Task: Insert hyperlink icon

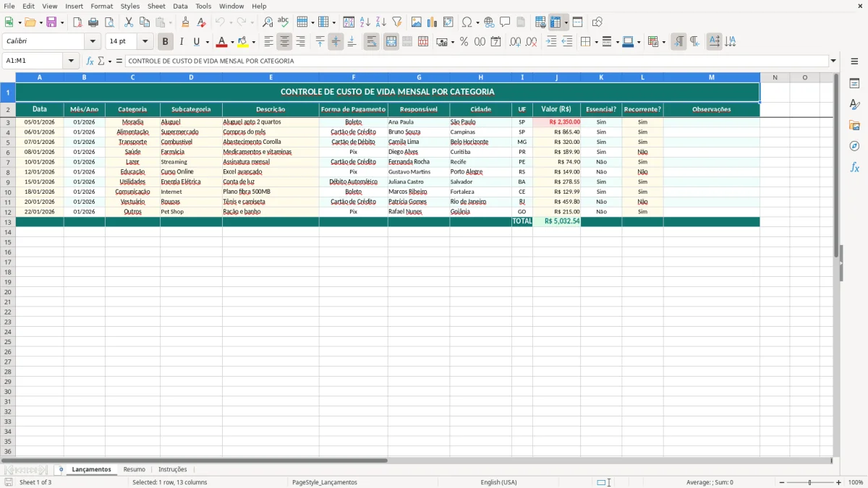Action: pyautogui.click(x=489, y=22)
